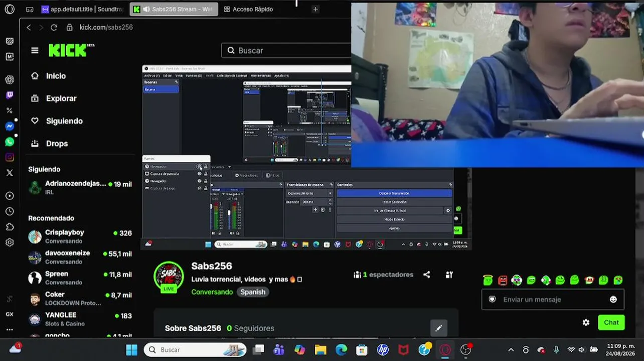The width and height of the screenshot is (644, 361).
Task: Select the Sabs256 Stream browser tab
Action: tap(174, 9)
